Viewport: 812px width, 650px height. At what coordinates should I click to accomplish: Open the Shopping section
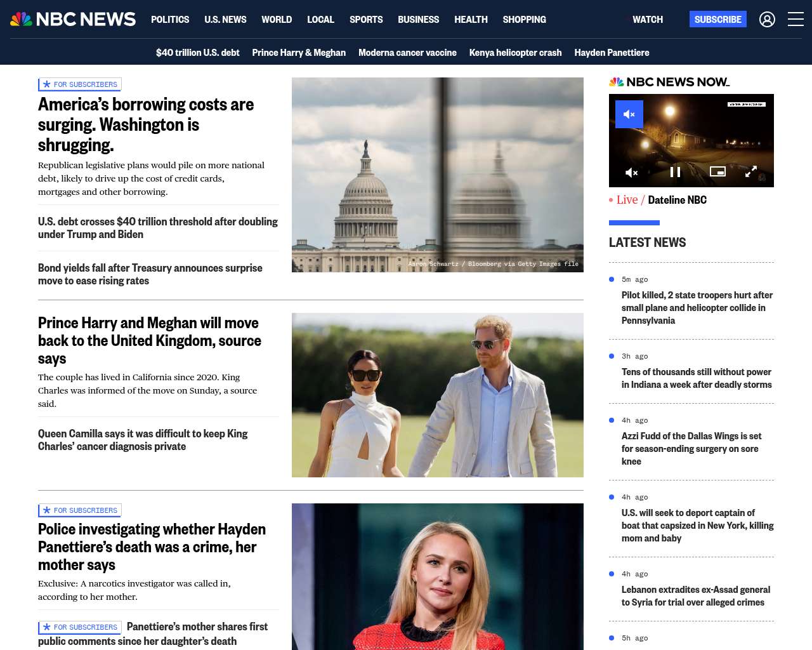coord(524,20)
